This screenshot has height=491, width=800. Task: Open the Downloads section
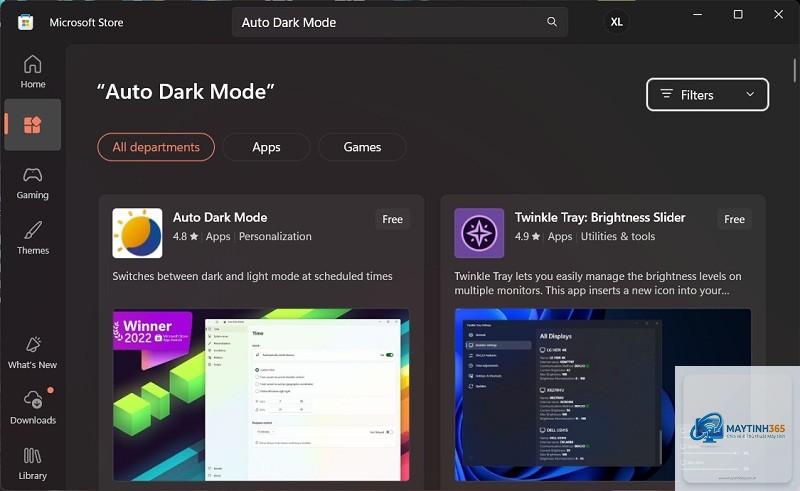click(x=33, y=407)
